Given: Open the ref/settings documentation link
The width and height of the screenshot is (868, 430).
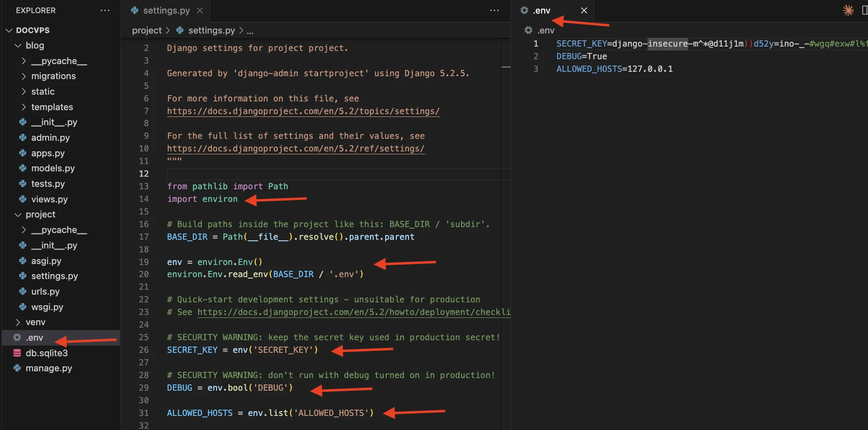Looking at the screenshot, I should pos(295,149).
